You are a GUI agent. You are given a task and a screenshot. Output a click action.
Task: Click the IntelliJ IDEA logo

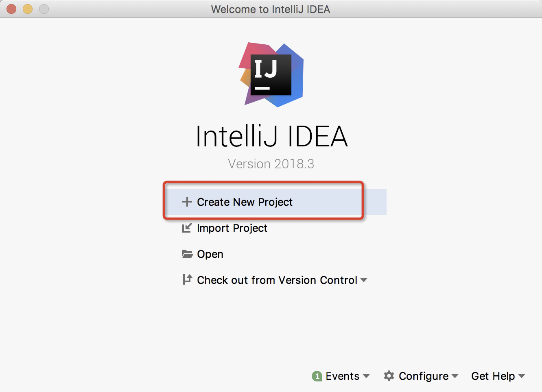pos(271,75)
